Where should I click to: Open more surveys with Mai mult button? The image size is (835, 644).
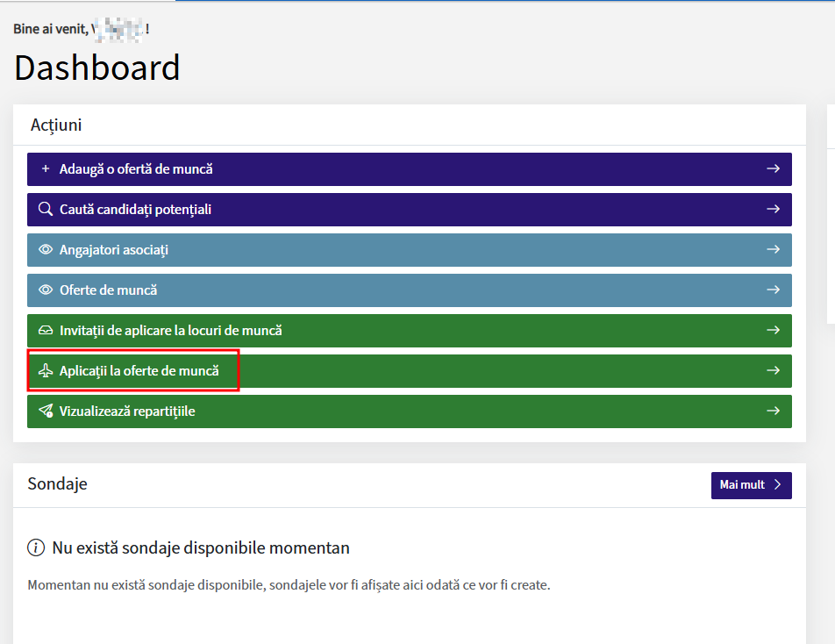tap(742, 485)
